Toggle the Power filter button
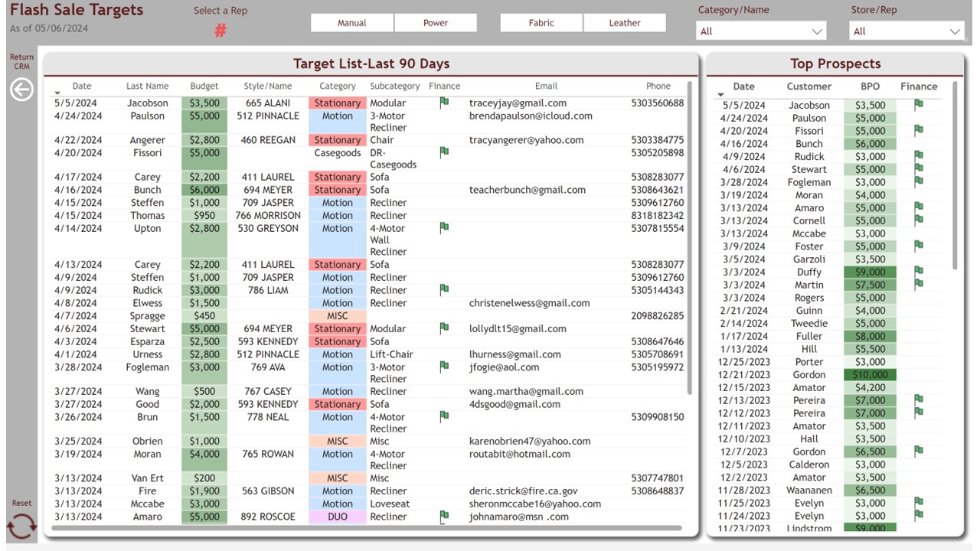980x551 pixels. coord(436,23)
